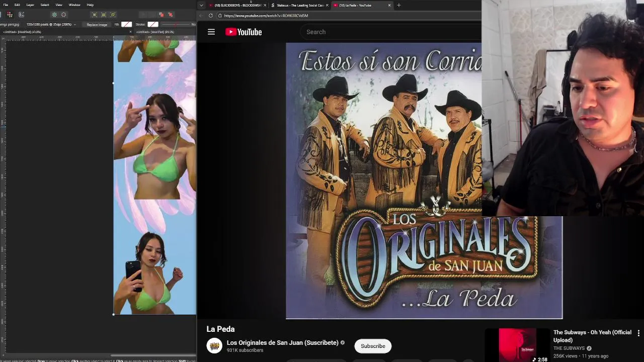
Task: Close the $UICIDEBOY$ BLOODSWEAT browser tab
Action: pos(265,6)
